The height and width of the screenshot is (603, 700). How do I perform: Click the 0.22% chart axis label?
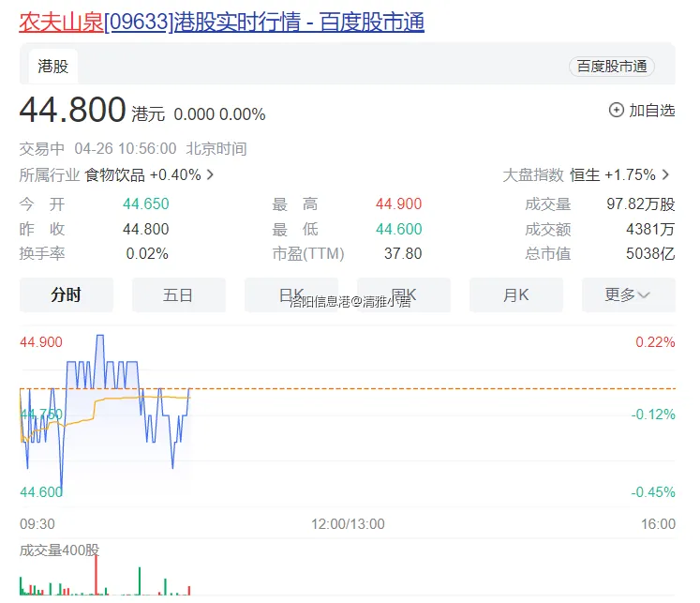point(655,342)
